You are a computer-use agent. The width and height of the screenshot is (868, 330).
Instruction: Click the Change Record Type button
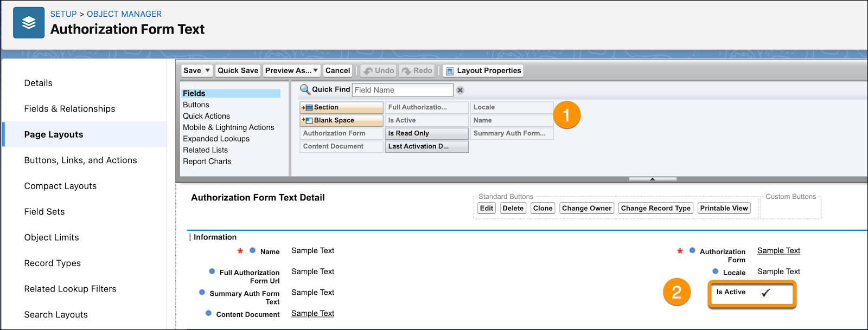coord(655,208)
